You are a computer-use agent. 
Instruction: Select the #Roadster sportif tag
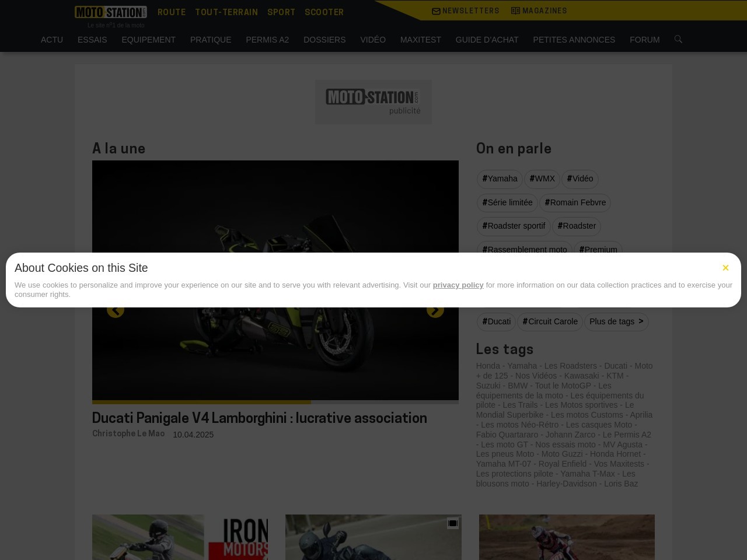click(514, 226)
